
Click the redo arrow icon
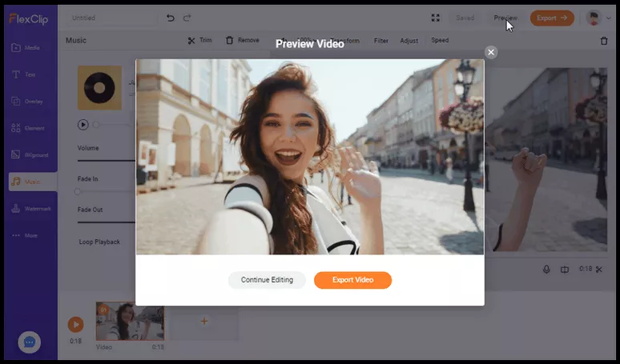pyautogui.click(x=187, y=18)
